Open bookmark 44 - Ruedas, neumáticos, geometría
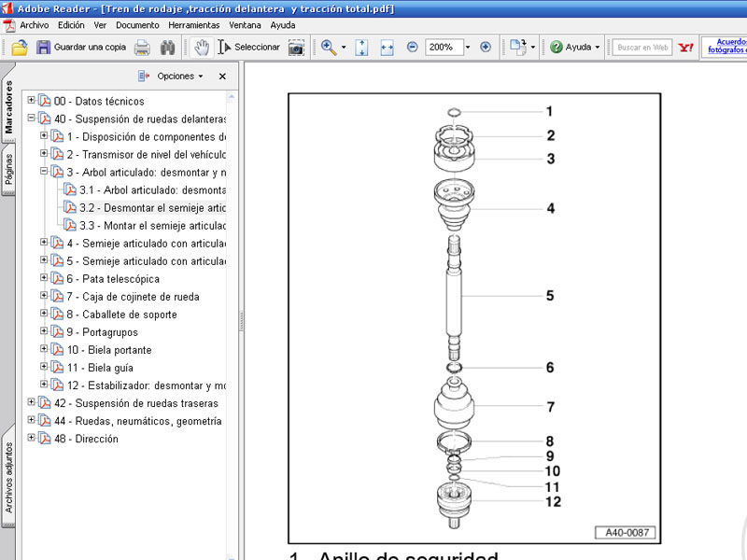Image resolution: width=747 pixels, height=560 pixels. [x=137, y=422]
